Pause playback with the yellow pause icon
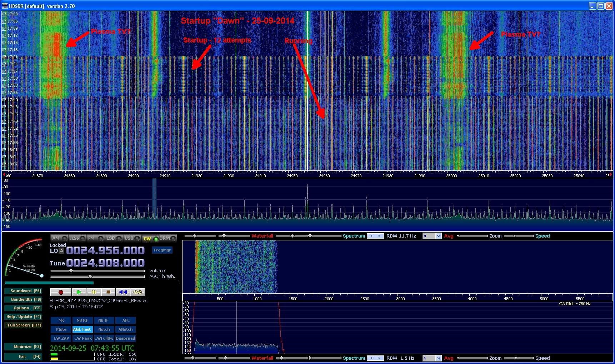Screen dimensions: 615x364 [94, 292]
